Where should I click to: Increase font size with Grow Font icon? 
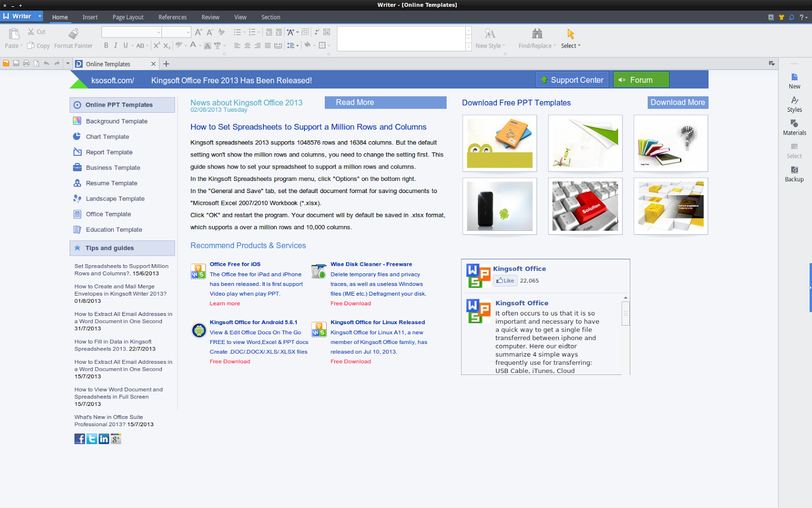[199, 32]
